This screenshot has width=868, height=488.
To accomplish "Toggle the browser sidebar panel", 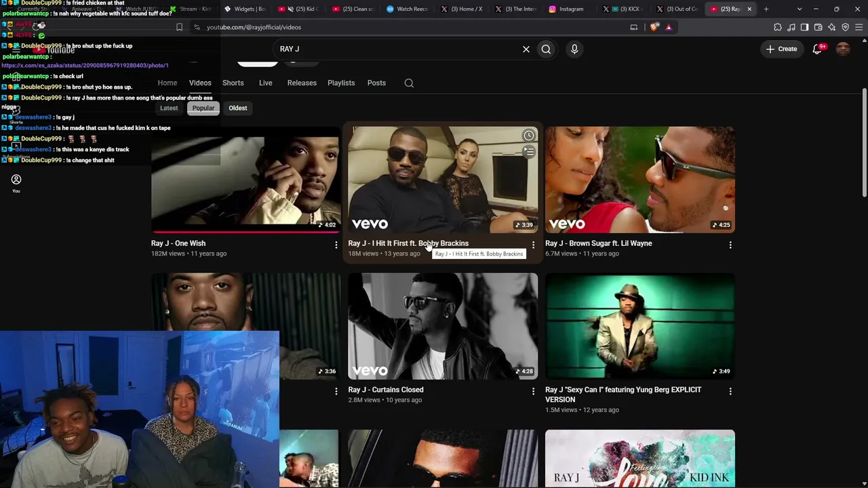I will click(805, 27).
